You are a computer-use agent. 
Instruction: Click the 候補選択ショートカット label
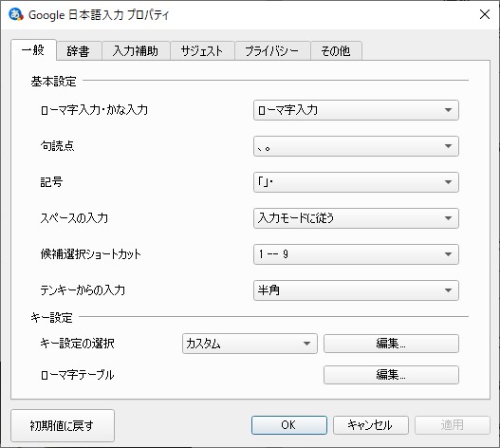click(x=91, y=254)
